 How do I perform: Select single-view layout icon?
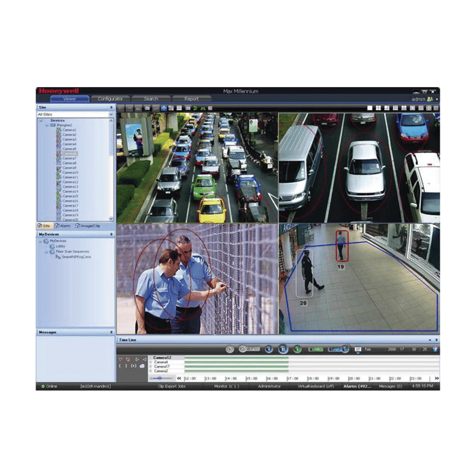[370, 108]
